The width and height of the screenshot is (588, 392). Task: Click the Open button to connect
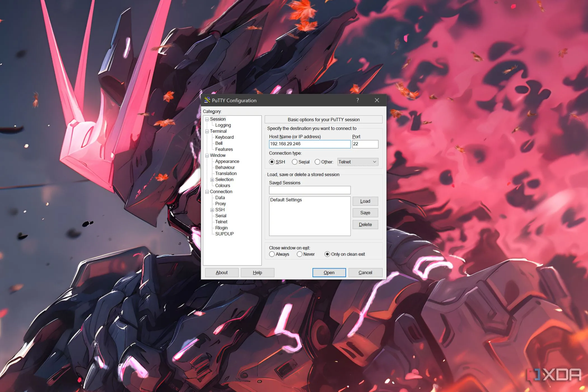pos(329,273)
